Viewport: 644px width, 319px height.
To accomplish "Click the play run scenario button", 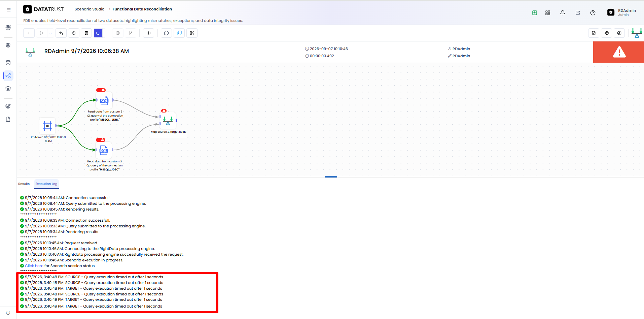I will 42,33.
